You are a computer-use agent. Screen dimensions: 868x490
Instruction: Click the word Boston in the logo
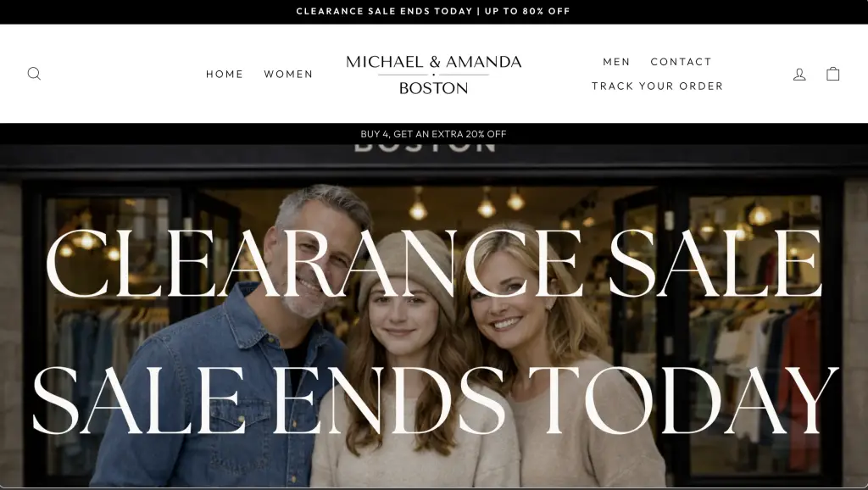433,88
